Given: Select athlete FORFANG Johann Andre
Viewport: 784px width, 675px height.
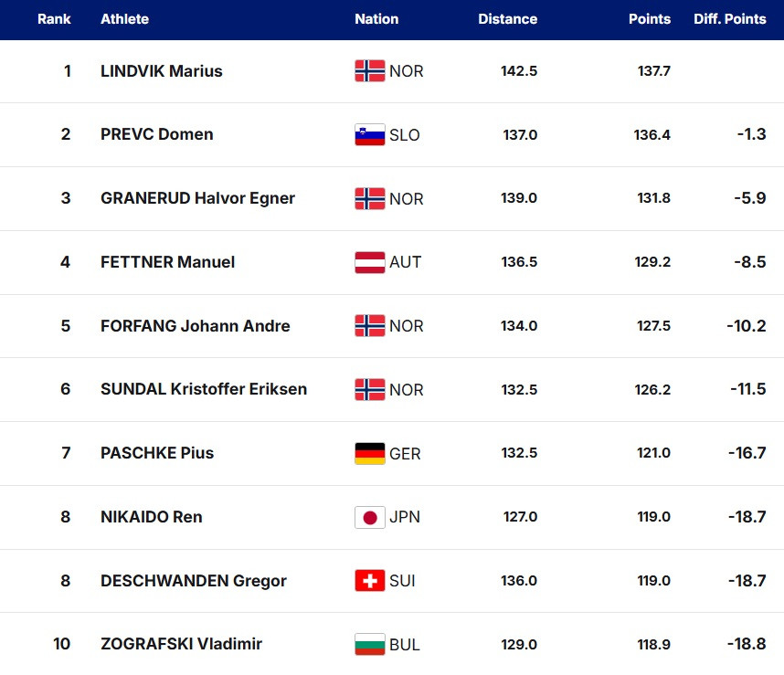Looking at the screenshot, I should pos(196,326).
